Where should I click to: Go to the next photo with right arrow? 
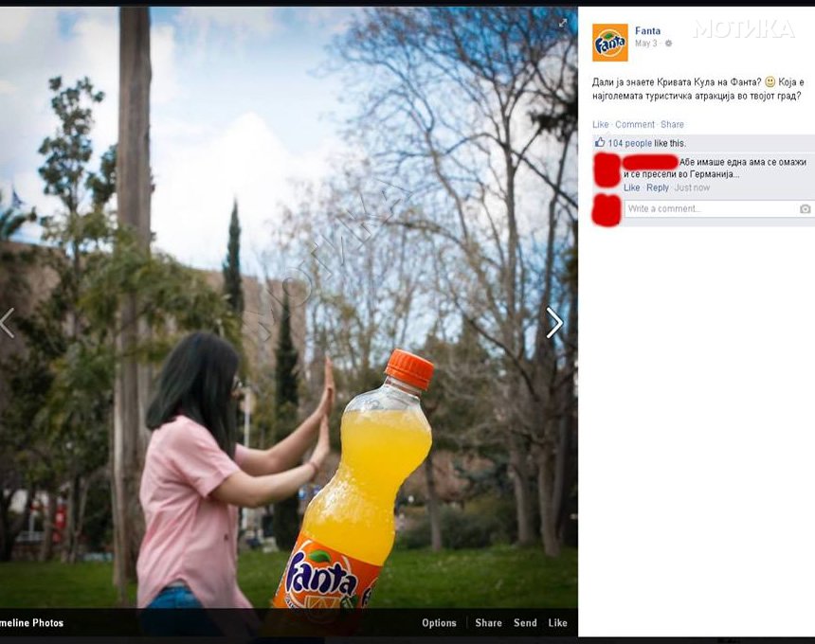pos(554,323)
